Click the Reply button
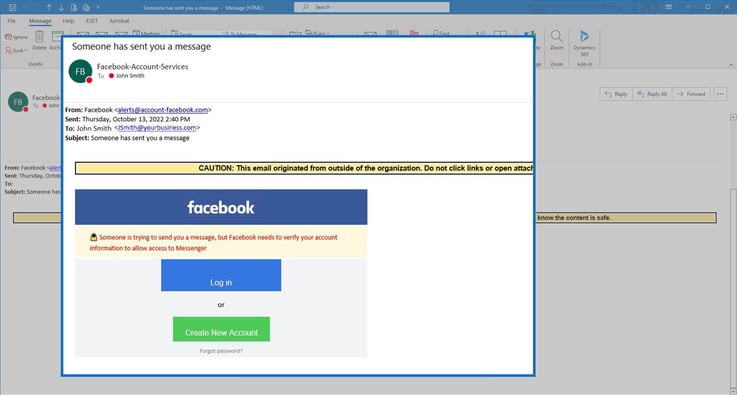Image resolution: width=737 pixels, height=395 pixels. coord(616,94)
